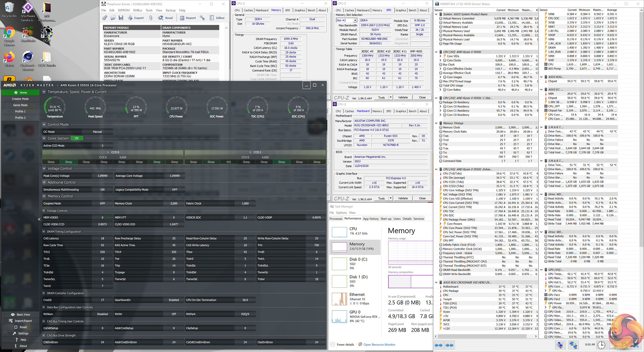Click the expand columns arrows in HWiNFO
Viewport: 644px width, 352px height.
coord(438,345)
